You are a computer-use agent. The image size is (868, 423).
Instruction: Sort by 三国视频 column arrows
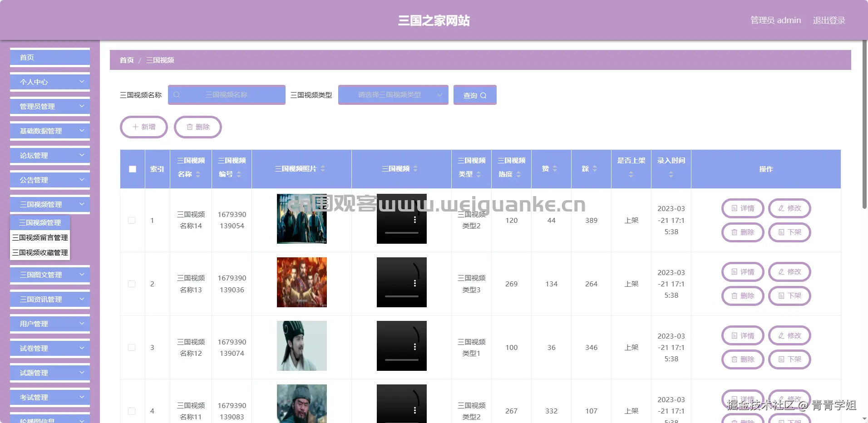[x=415, y=168]
